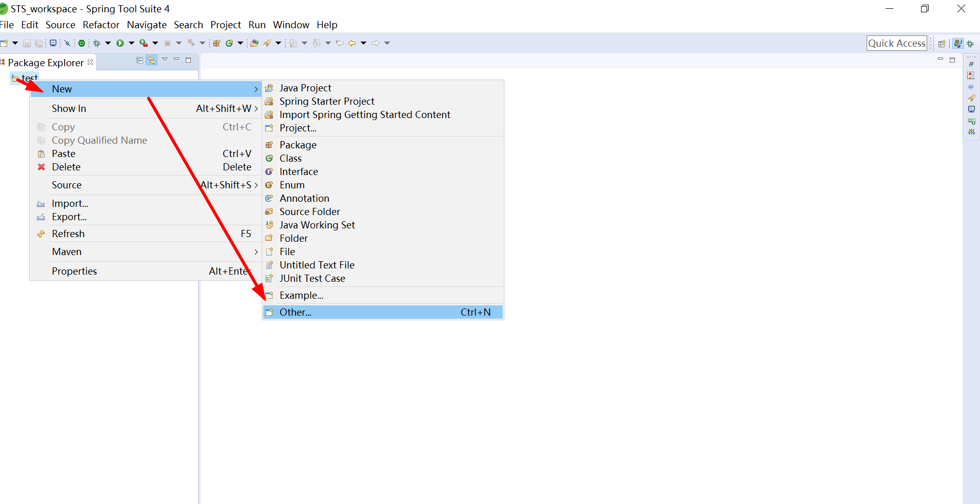The width and height of the screenshot is (980, 504).
Task: Open the Search dropdown arrow in toolbar
Action: [x=278, y=43]
